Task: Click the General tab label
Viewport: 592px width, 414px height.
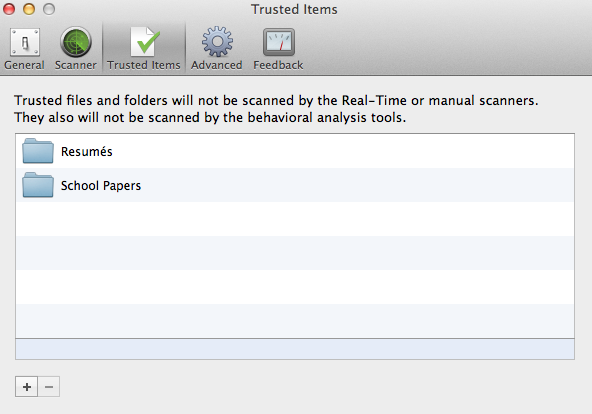Action: (x=24, y=65)
